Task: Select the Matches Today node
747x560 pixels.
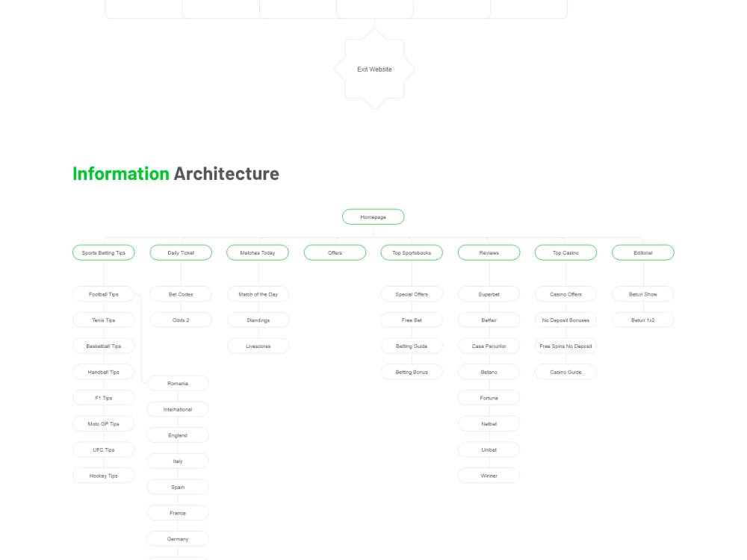Action: point(257,252)
